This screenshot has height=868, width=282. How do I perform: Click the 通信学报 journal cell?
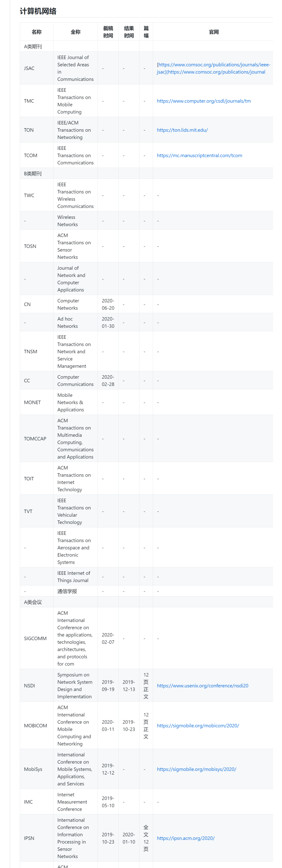[67, 591]
